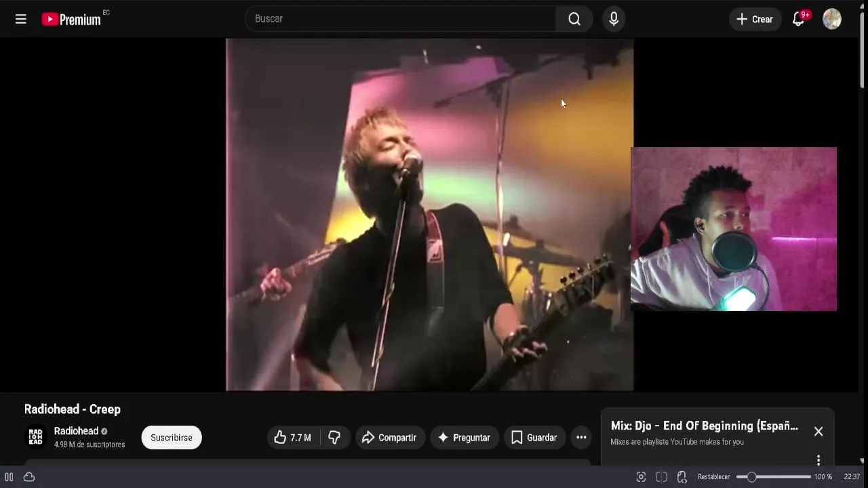The height and width of the screenshot is (488, 868).
Task: Pause the Radiohead Creep video player
Action: tap(430, 214)
